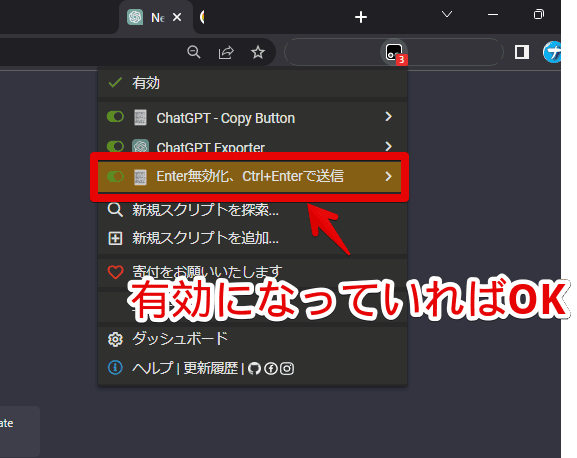The image size is (577, 458).
Task: Expand Enter無効化、Ctrl+Enterで送信 submenu arrow
Action: [x=388, y=177]
